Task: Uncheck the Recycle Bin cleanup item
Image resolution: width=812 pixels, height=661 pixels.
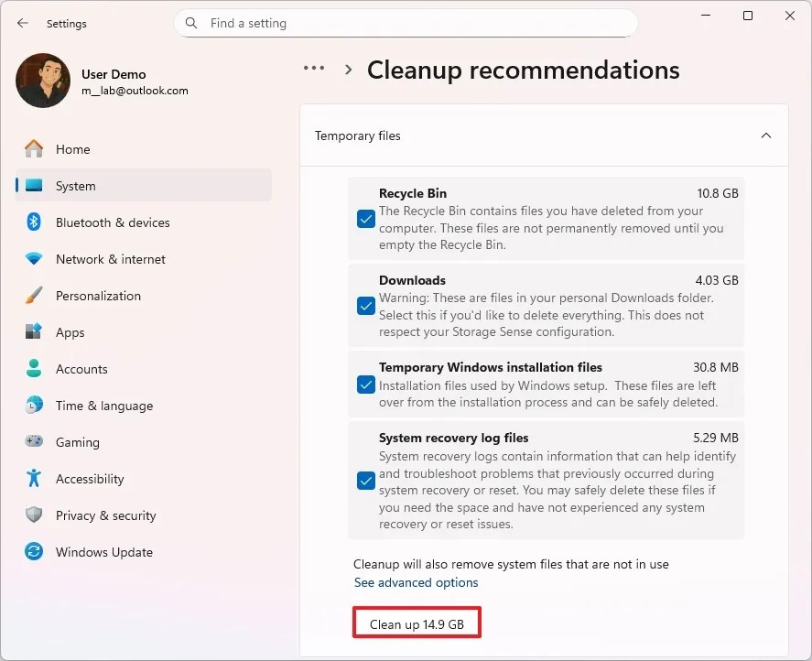Action: pos(366,219)
